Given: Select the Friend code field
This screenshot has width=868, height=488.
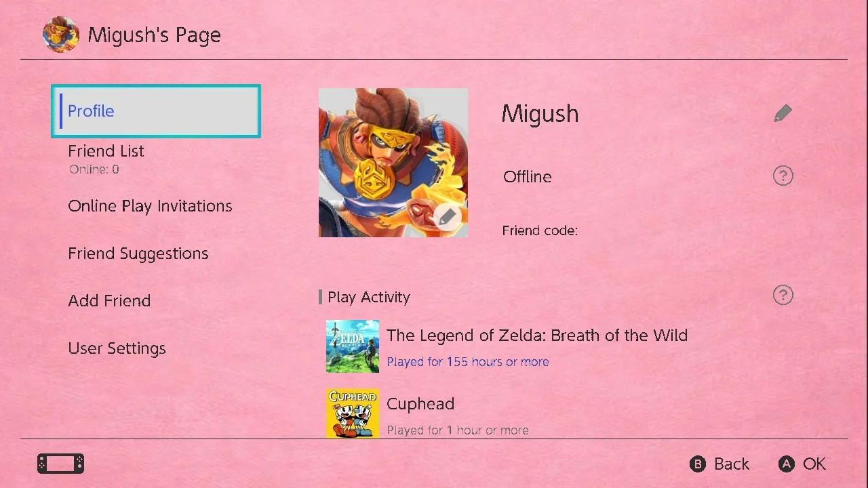Looking at the screenshot, I should pos(540,230).
